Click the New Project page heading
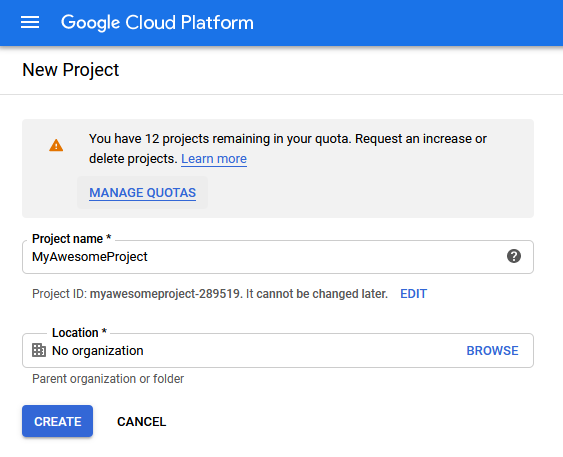The width and height of the screenshot is (563, 457). (70, 70)
